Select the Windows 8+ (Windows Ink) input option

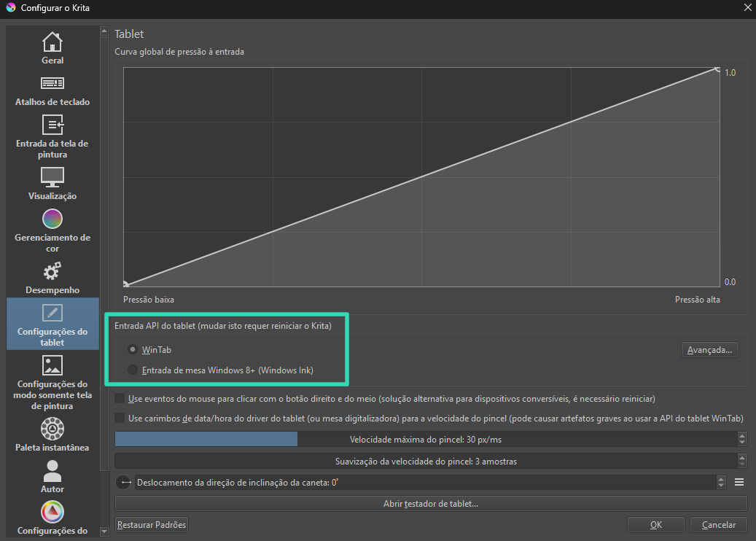pyautogui.click(x=220, y=370)
